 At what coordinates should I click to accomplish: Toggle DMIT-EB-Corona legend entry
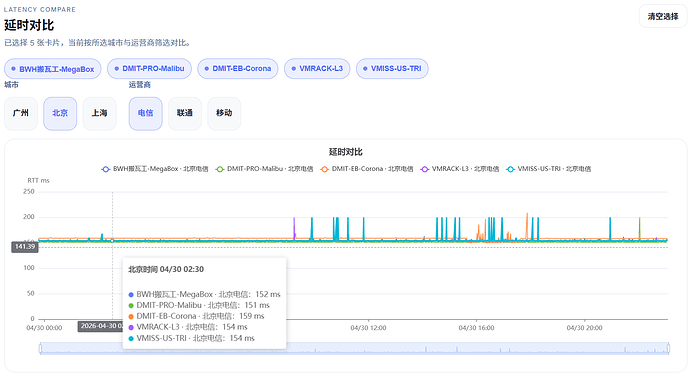367,169
